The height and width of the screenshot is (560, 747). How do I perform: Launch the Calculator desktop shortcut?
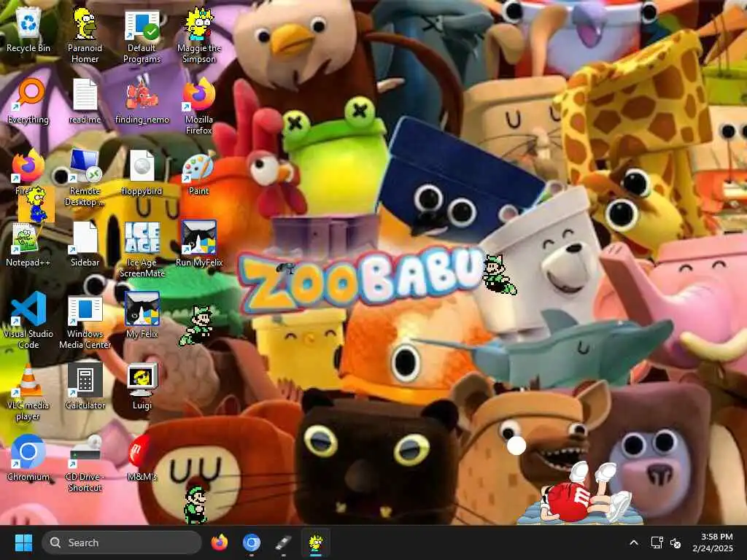85,386
